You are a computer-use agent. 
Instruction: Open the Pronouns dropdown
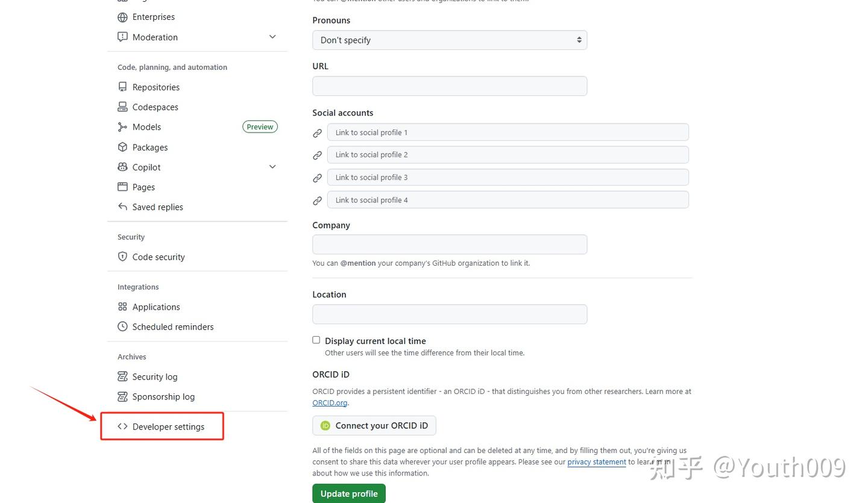tap(449, 40)
